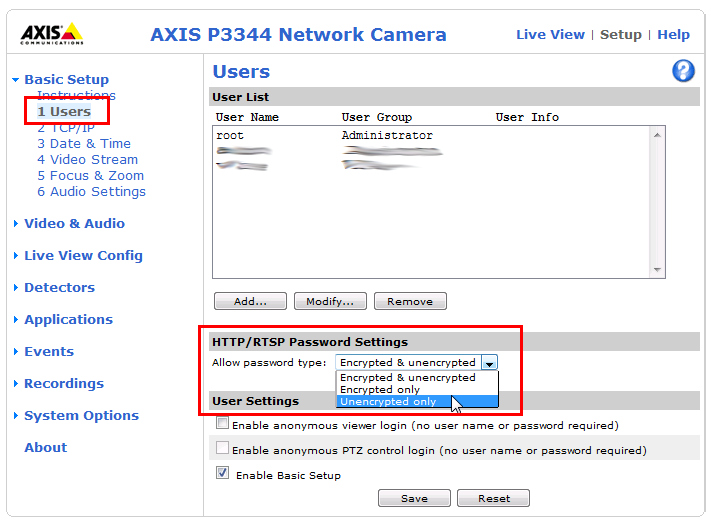
Task: Expand the System Options section
Action: click(x=81, y=415)
